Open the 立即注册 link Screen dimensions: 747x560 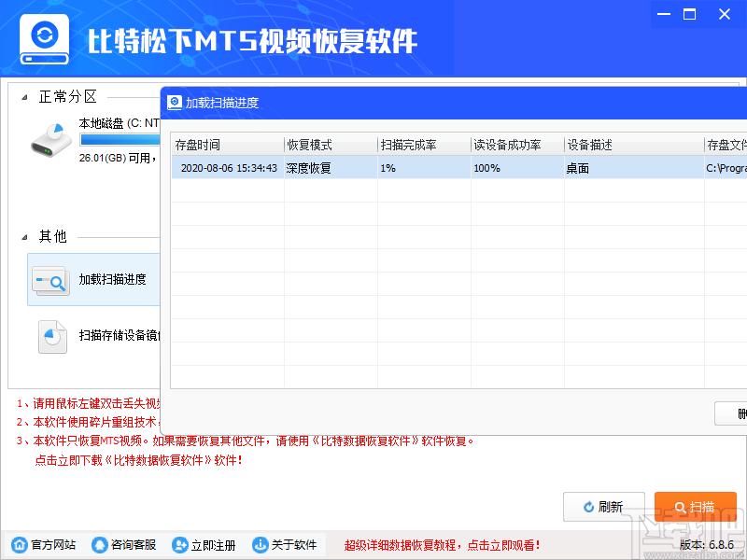click(x=214, y=545)
